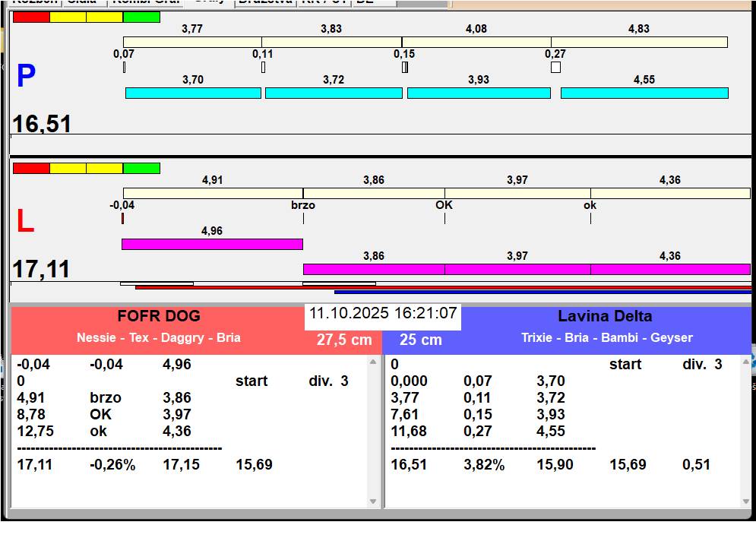This screenshot has width=756, height=544.
Task: Click the red start light in lane L
Action: coord(31,168)
